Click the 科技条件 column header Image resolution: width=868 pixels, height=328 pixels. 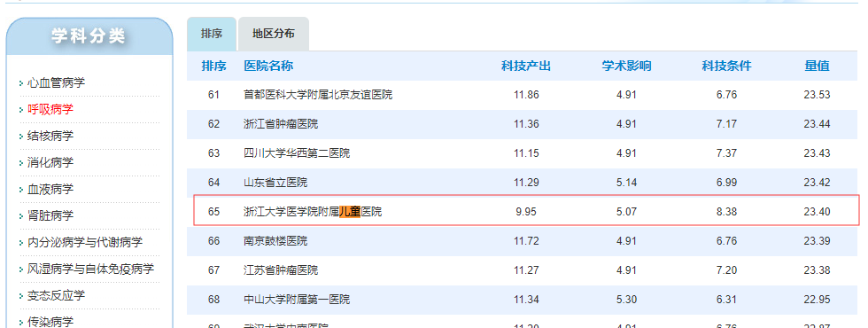coord(727,66)
